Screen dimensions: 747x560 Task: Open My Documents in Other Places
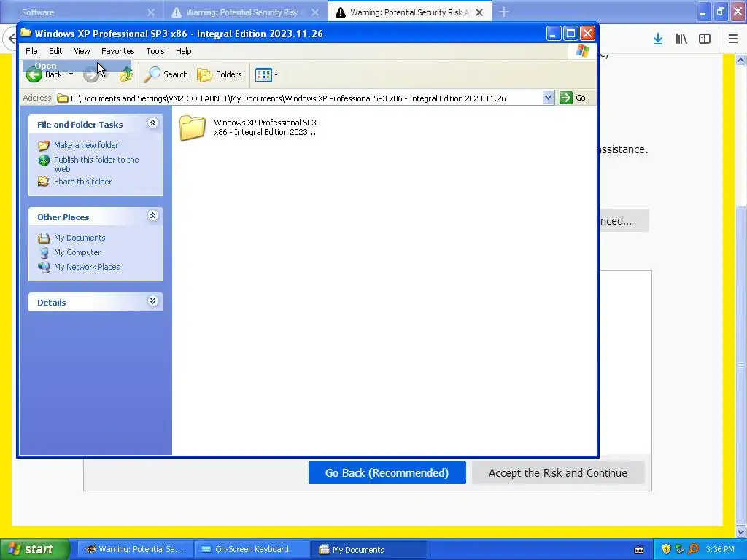(x=79, y=238)
